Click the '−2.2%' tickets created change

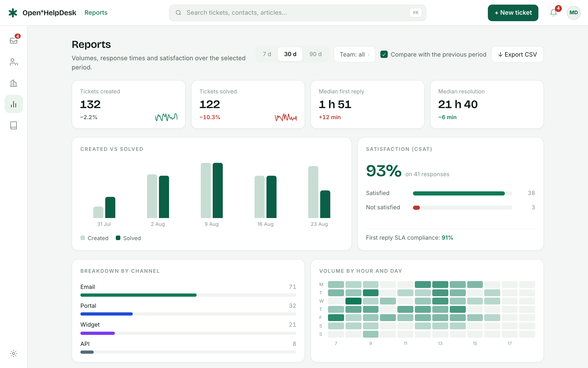tap(89, 117)
